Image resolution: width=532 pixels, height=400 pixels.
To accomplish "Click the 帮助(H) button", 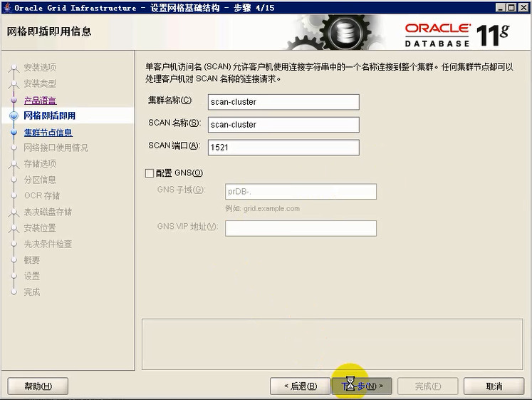I will pos(38,386).
